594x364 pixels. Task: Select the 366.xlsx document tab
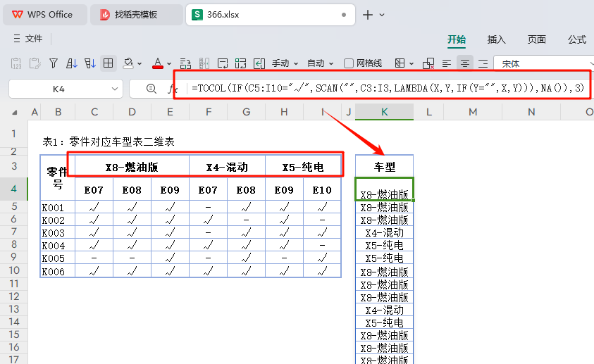[270, 15]
